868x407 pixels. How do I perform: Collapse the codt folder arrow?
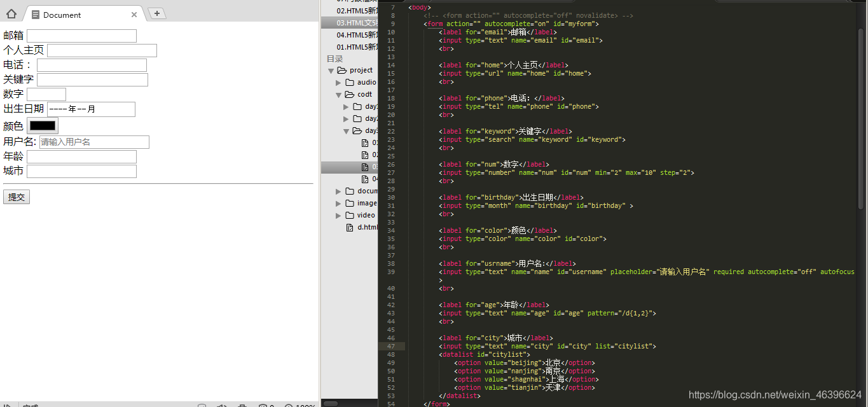click(x=339, y=95)
